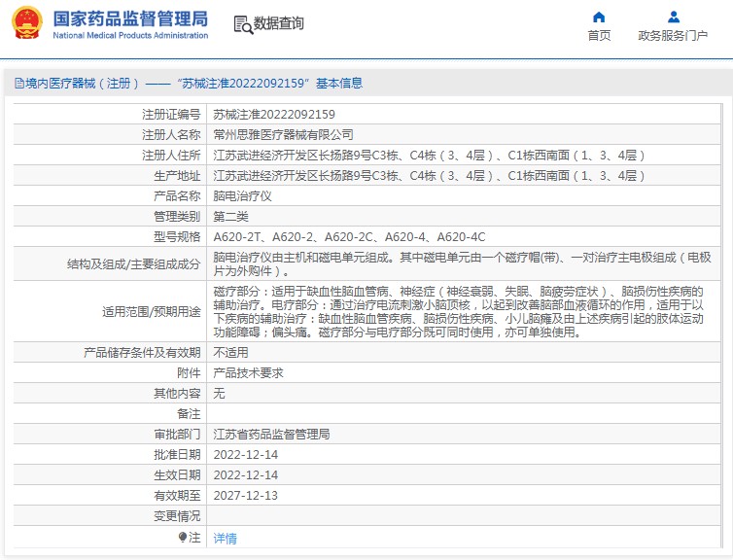Click 数据查询 label
Viewport: 733px width, 560px height.
point(279,23)
